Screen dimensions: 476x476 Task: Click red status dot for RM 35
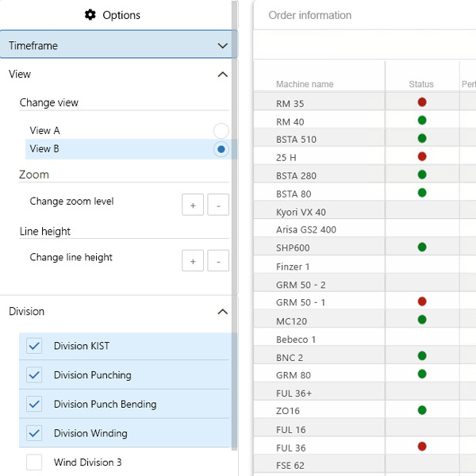pyautogui.click(x=422, y=102)
